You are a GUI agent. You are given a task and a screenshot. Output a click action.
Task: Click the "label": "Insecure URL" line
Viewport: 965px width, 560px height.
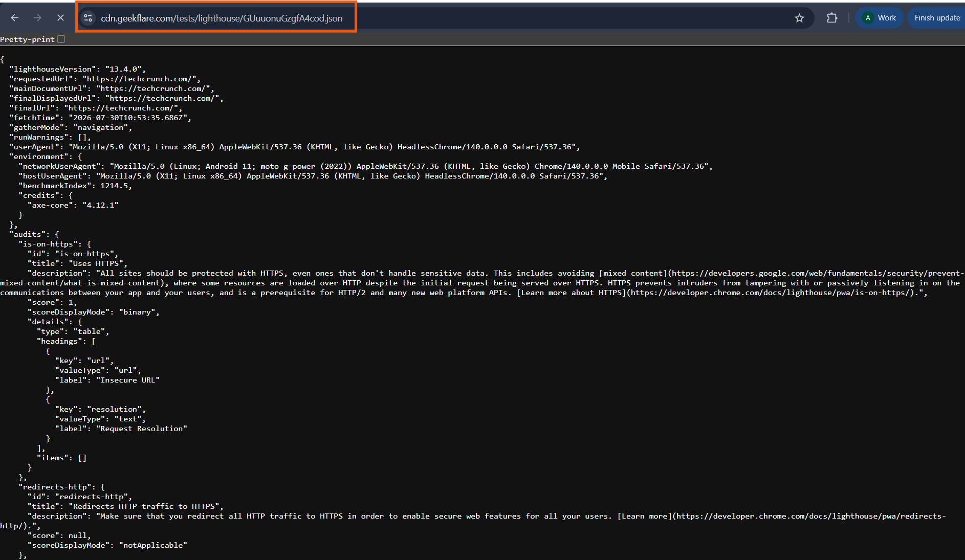(x=107, y=380)
